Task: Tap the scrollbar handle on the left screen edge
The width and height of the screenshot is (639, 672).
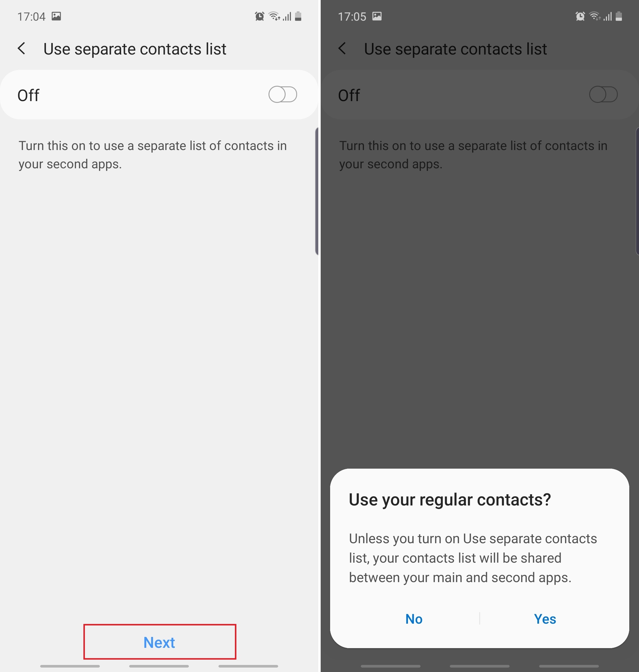Action: click(317, 191)
